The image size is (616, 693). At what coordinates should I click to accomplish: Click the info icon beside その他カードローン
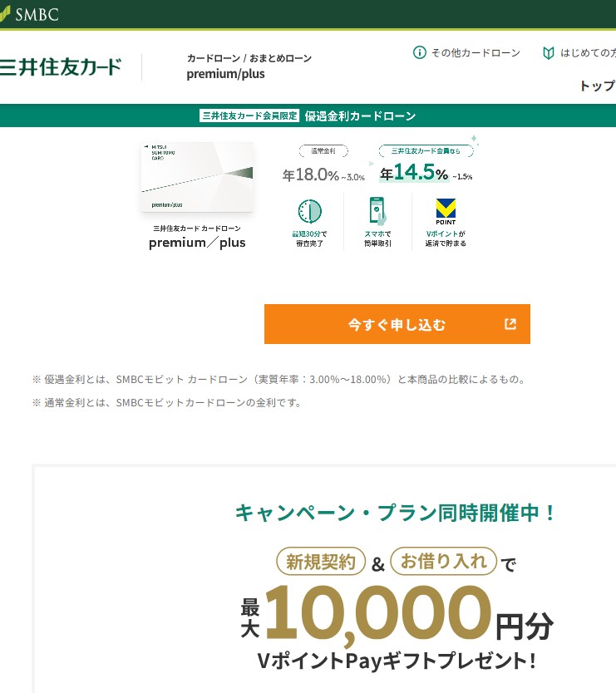click(x=419, y=52)
